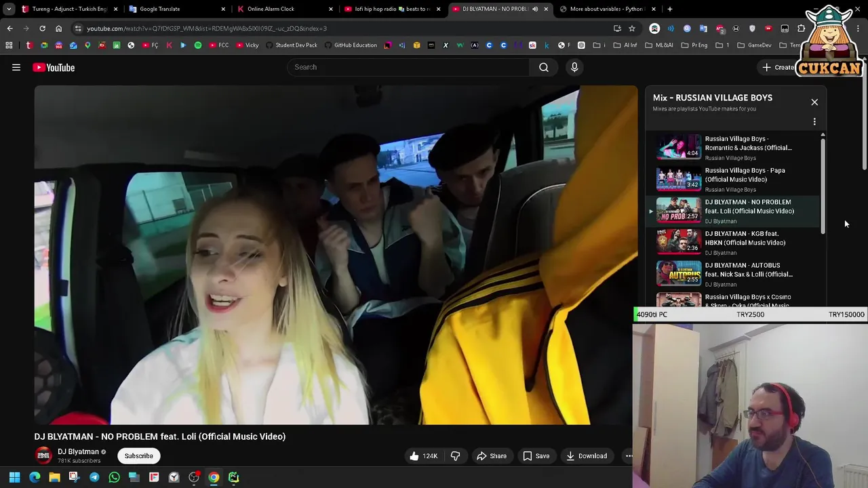Subscribe to DJ Blyatman channel
The image size is (868, 488).
138,456
